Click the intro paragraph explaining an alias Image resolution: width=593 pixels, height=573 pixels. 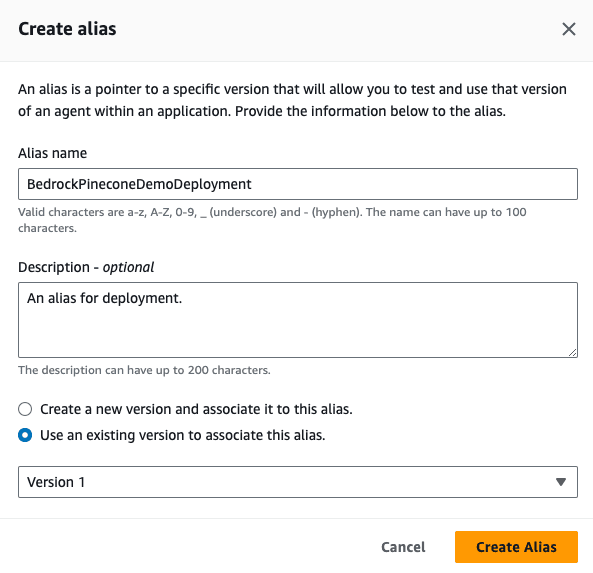click(x=292, y=100)
